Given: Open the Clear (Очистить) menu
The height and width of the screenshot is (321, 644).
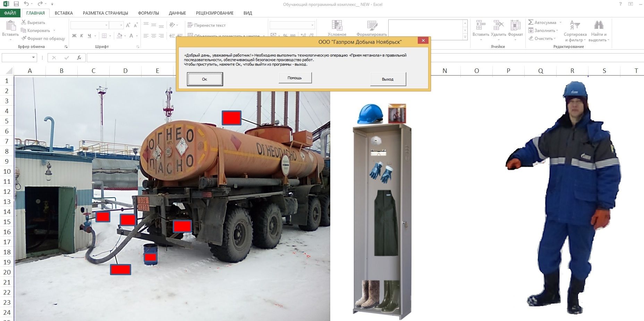Looking at the screenshot, I should [x=542, y=38].
